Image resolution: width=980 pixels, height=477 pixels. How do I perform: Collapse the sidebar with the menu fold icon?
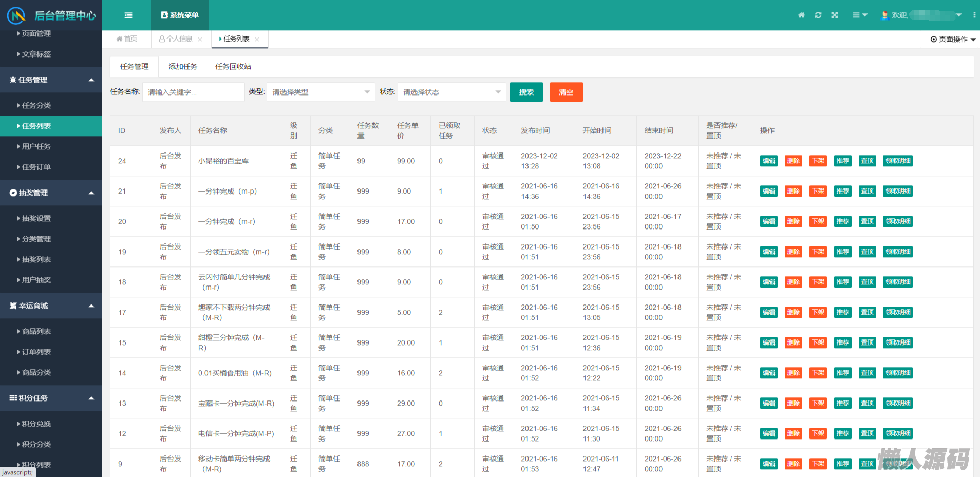click(128, 15)
